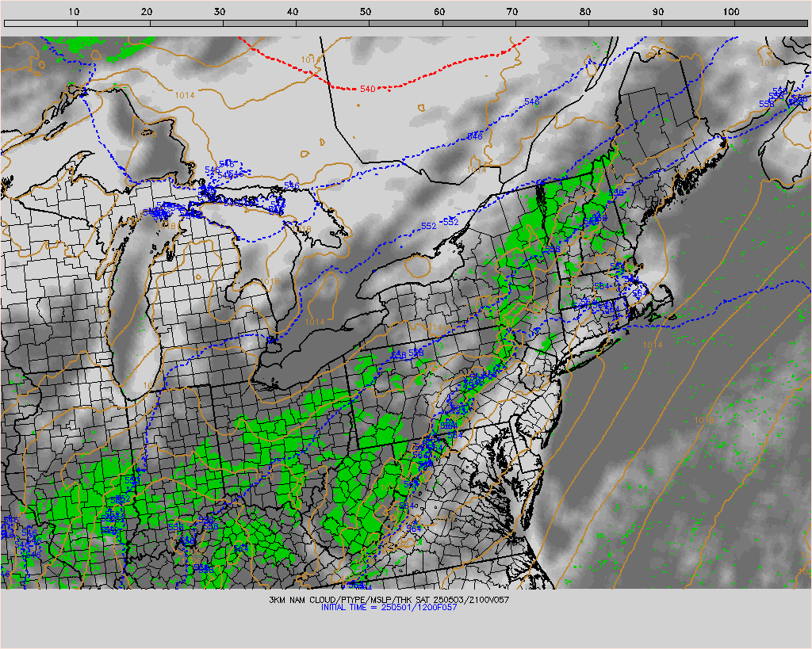This screenshot has height=649, width=812.
Task: Pick the gray swatch between 30 and 40
Action: (x=260, y=23)
